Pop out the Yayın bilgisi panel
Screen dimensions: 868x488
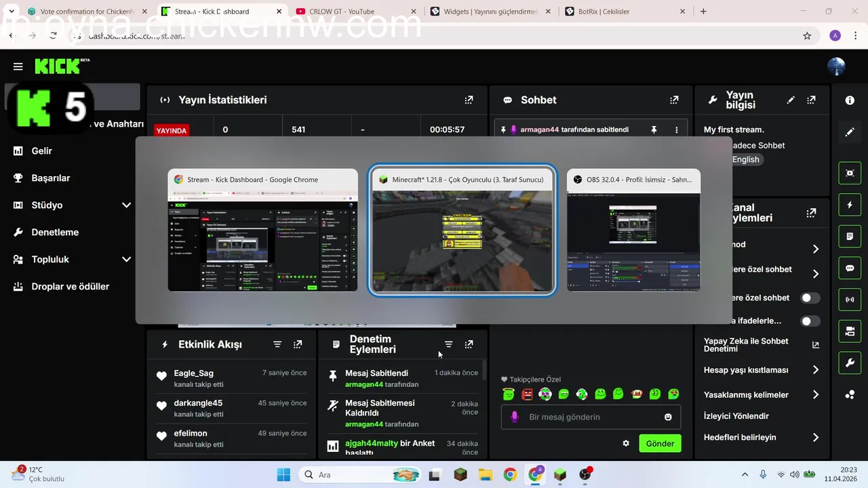point(811,100)
